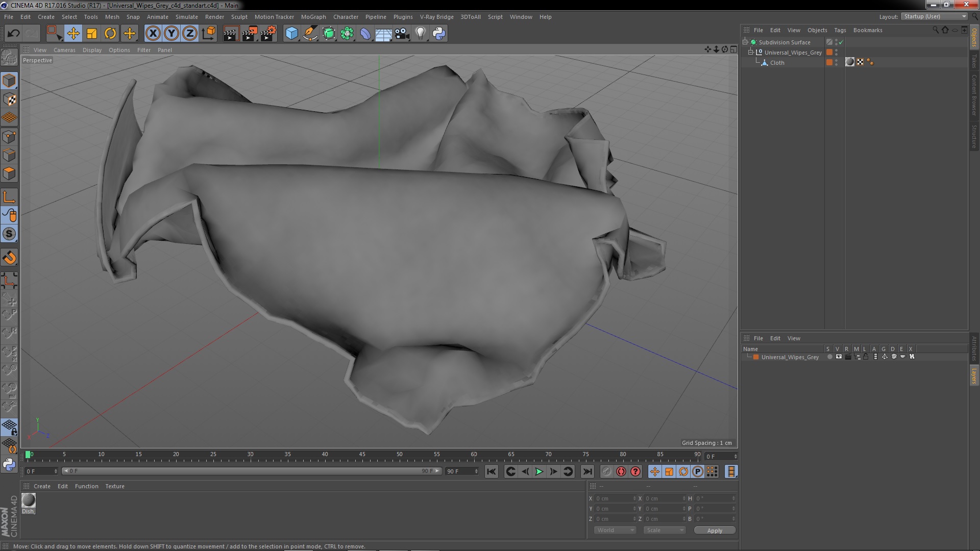Open the Simulate menu
This screenshot has height=551, width=980.
(186, 17)
